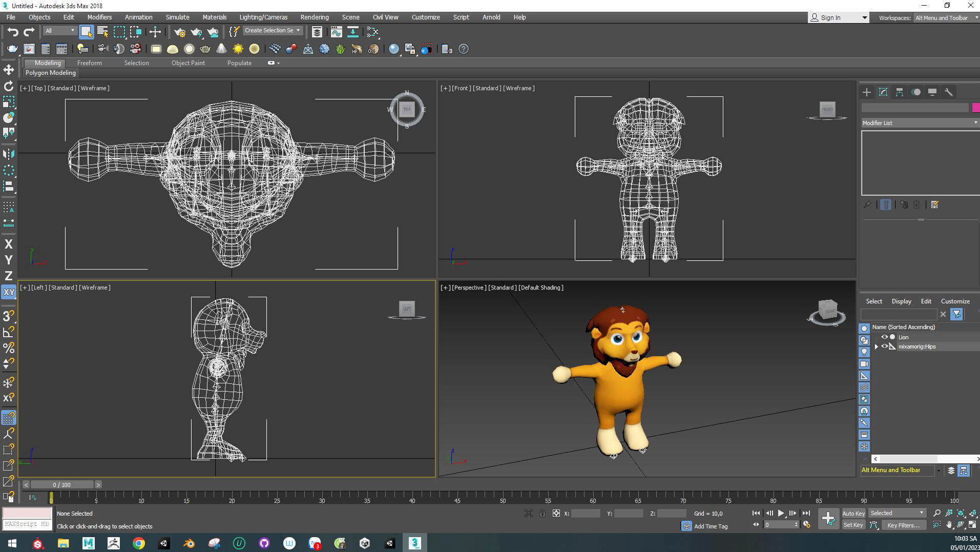Switch to the Freeform ribbon tab
Image resolution: width=980 pixels, height=552 pixels.
click(90, 63)
